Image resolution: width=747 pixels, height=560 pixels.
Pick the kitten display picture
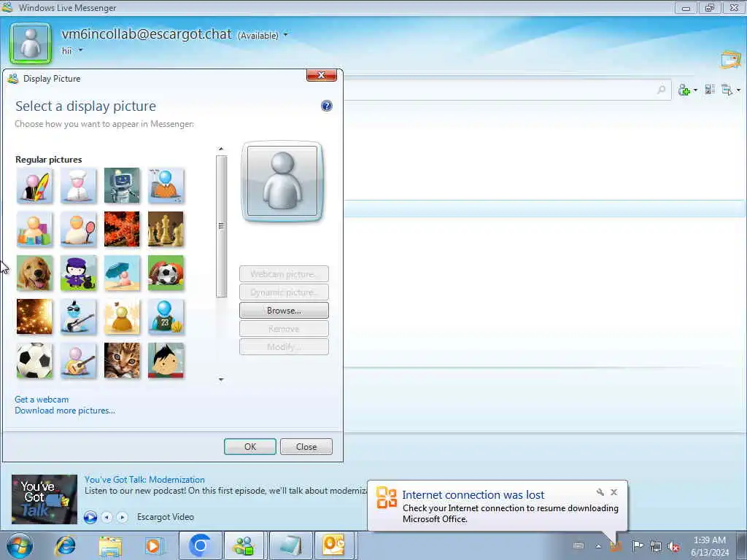click(x=122, y=361)
